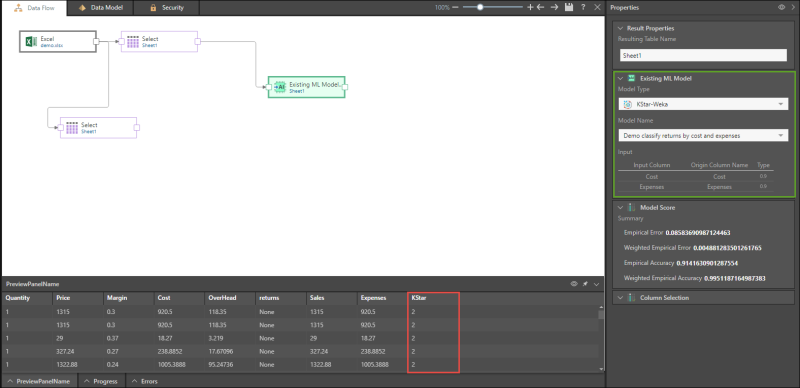
Task: Click the Resulting Table Name field
Action: 703,56
